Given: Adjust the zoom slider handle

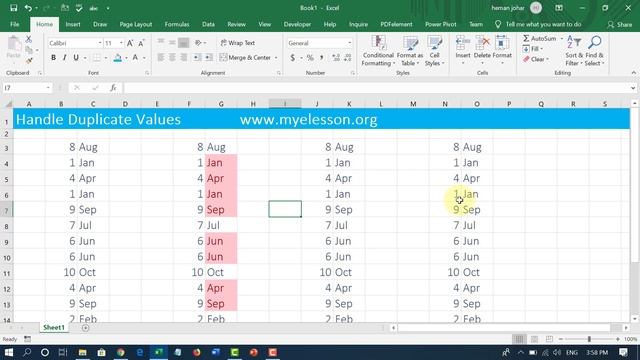Looking at the screenshot, I should 589,339.
